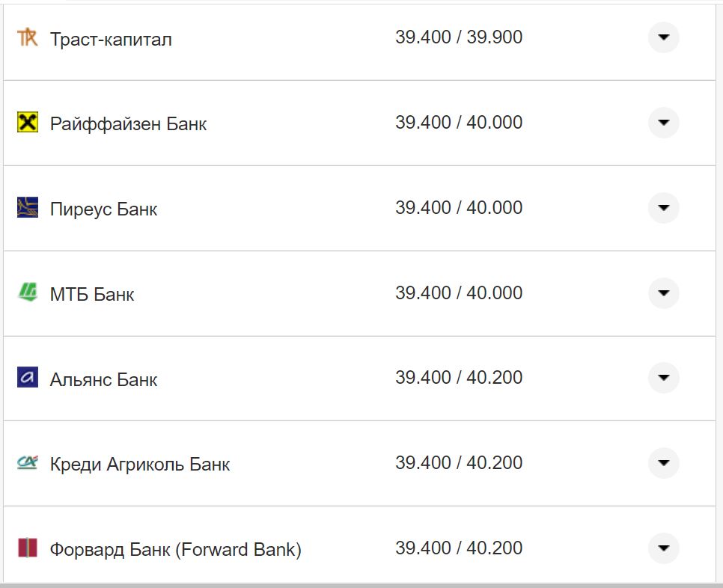Viewport: 723px width, 588px height.
Task: Expand the Форвард Банк row arrow
Action: 663,548
